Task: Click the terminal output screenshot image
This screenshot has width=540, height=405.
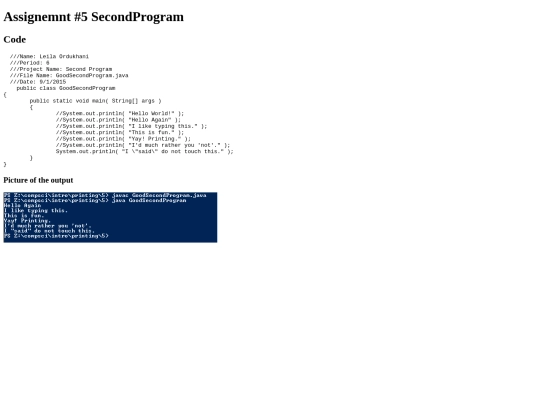Action: 110,217
